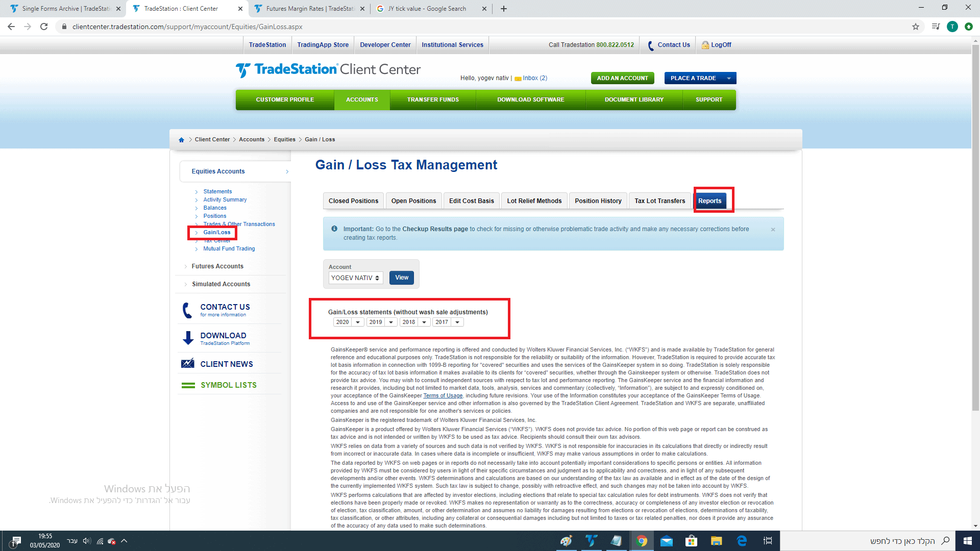This screenshot has height=551, width=980.
Task: Switch to the Closed Positions tab
Action: pos(353,201)
